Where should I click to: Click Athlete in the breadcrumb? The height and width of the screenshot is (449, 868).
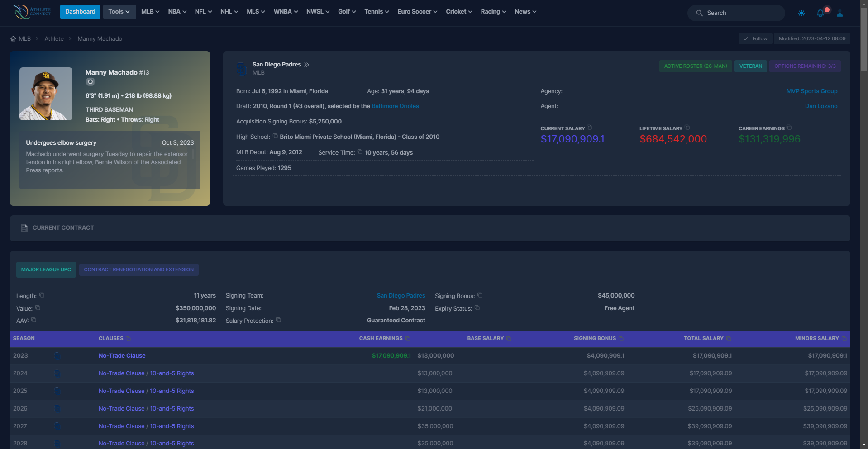[54, 39]
